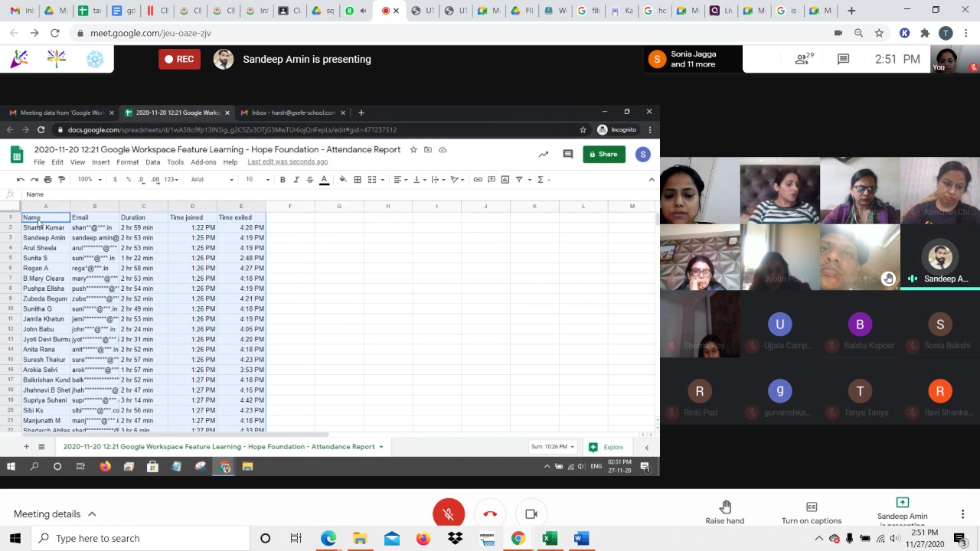The width and height of the screenshot is (980, 551).
Task: Toggle the Filter icon in Sheets toolbar
Action: click(x=519, y=179)
